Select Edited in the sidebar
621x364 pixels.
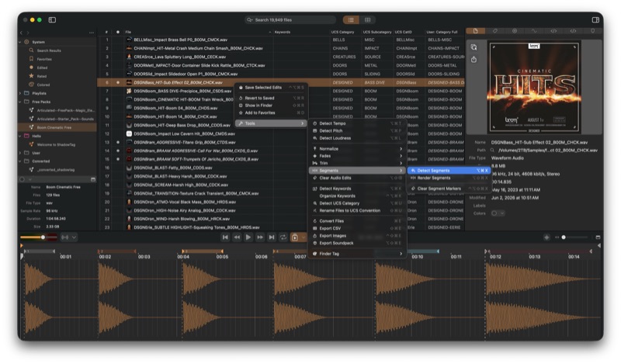point(42,68)
